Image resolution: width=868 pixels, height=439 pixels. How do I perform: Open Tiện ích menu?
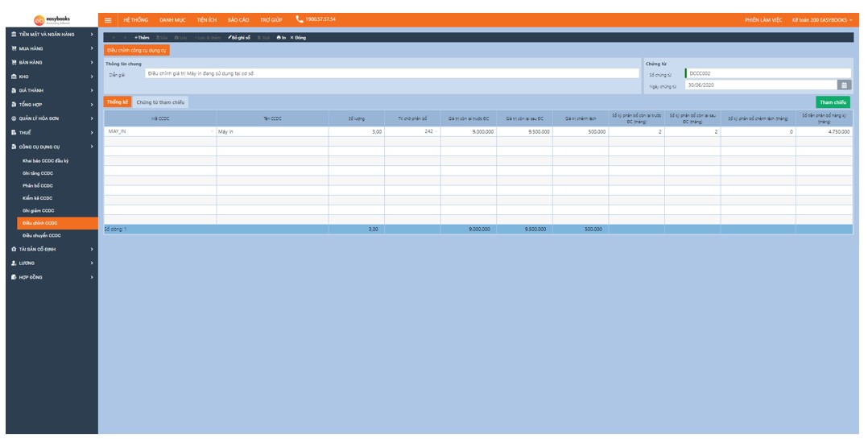pos(206,20)
